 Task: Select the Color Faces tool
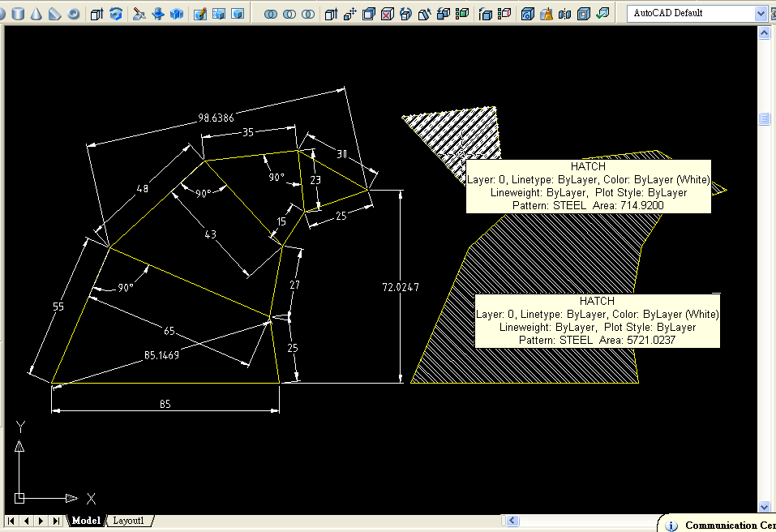(x=462, y=14)
